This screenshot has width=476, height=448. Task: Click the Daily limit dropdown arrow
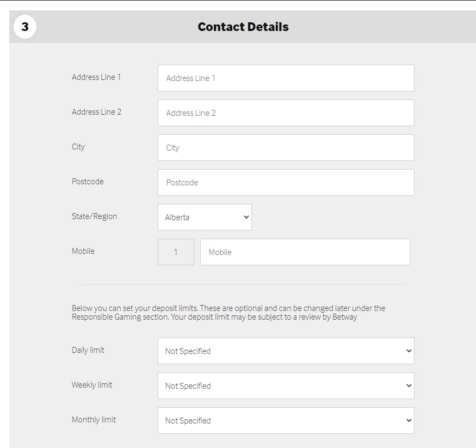point(409,351)
